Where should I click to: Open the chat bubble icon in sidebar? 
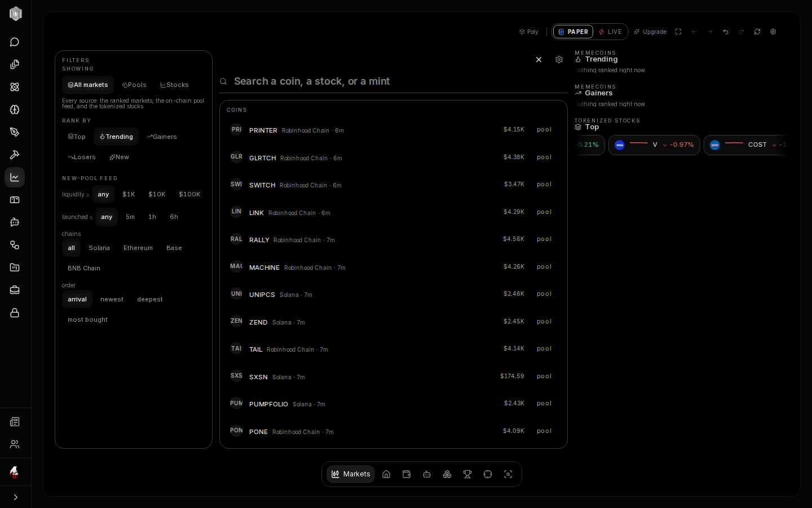tap(15, 42)
